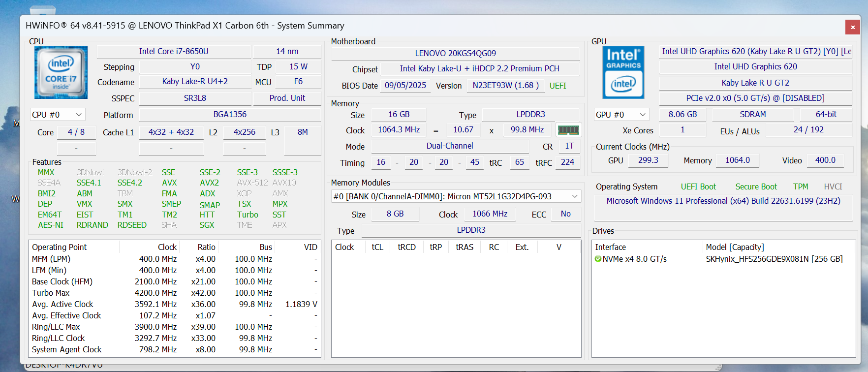
Task: Select the LENOVO 20KGS4QG09 motherboard field
Action: tap(456, 53)
